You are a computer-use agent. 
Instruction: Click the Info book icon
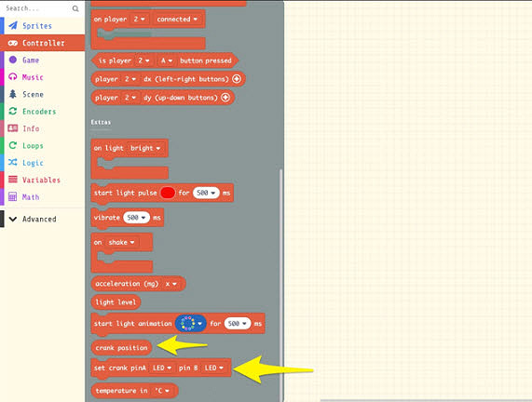13,128
